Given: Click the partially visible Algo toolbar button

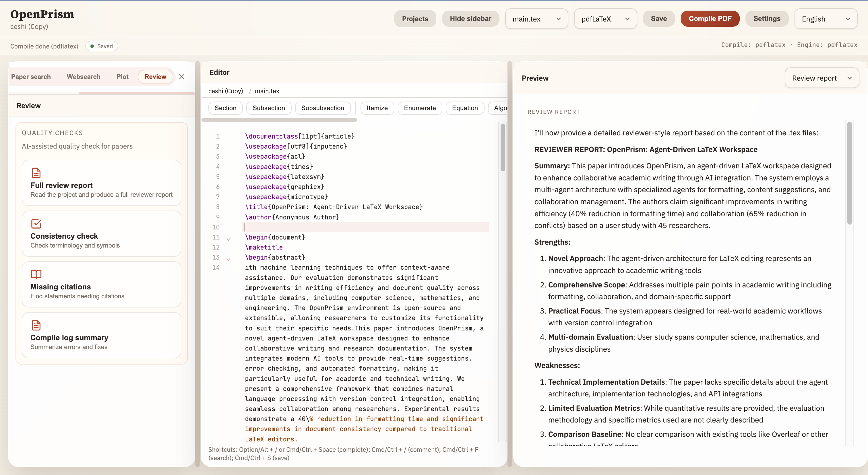Looking at the screenshot, I should [498, 108].
